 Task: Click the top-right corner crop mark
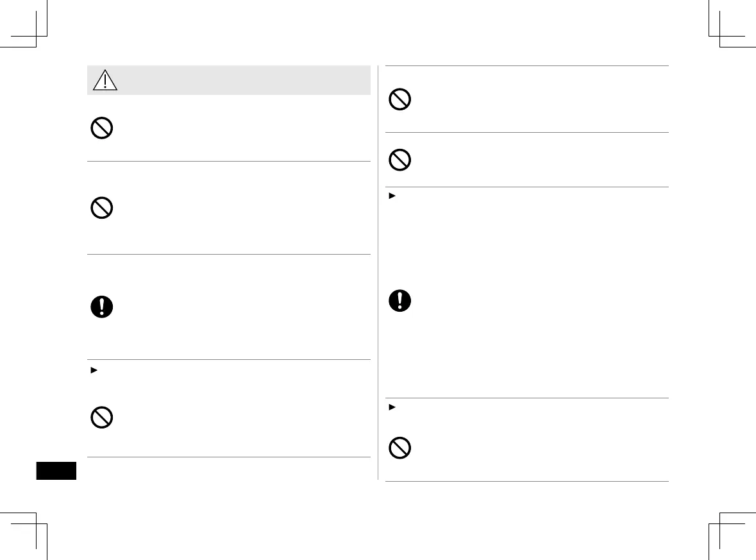719,37
